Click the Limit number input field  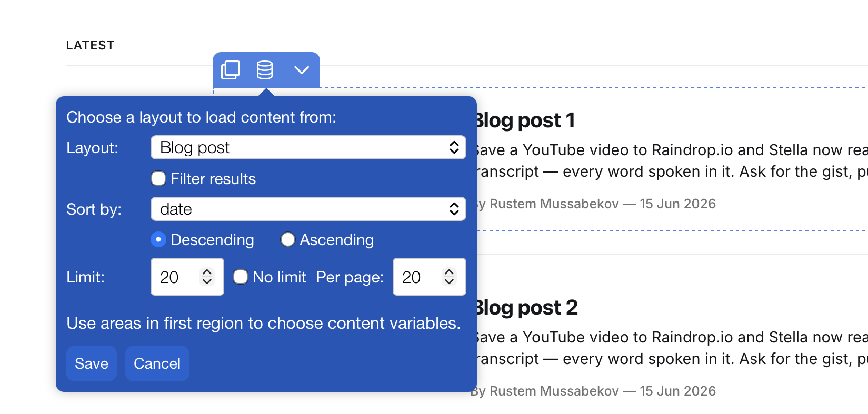(x=187, y=277)
